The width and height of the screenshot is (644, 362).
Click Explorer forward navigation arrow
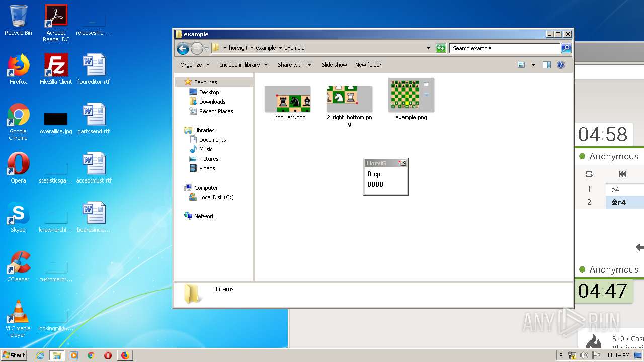[x=197, y=48]
